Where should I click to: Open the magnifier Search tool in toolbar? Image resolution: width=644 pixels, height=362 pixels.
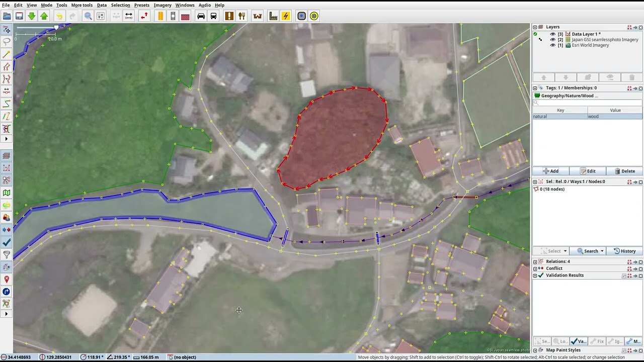point(88,16)
